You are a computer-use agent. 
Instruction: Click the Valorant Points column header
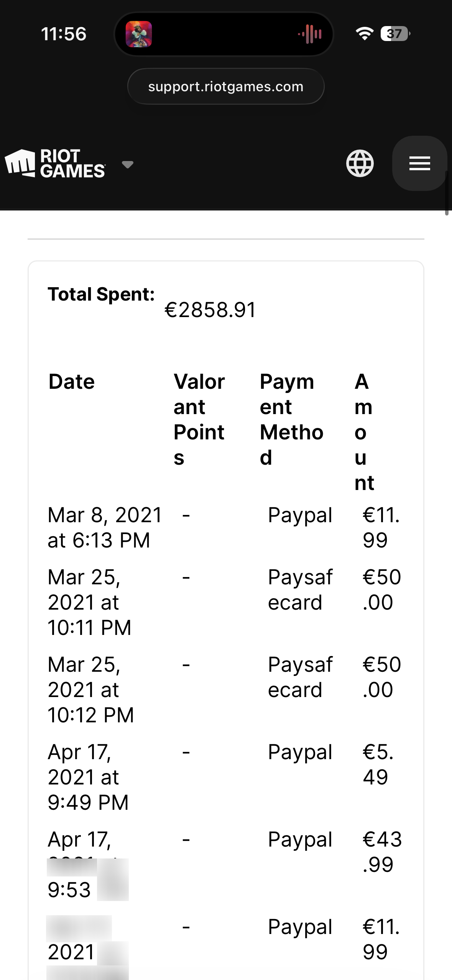(x=199, y=419)
